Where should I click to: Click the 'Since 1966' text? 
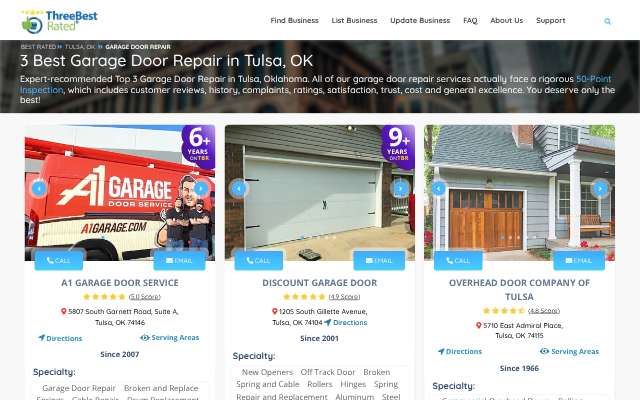519,368
